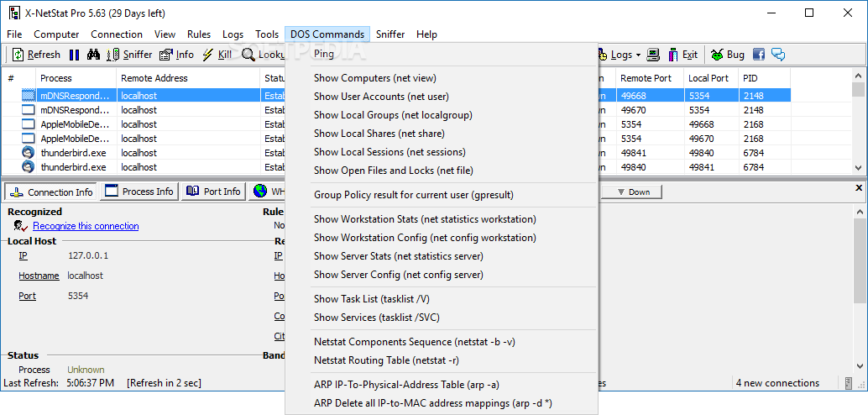868x415 pixels.
Task: Open the Logs menu
Action: [x=233, y=34]
